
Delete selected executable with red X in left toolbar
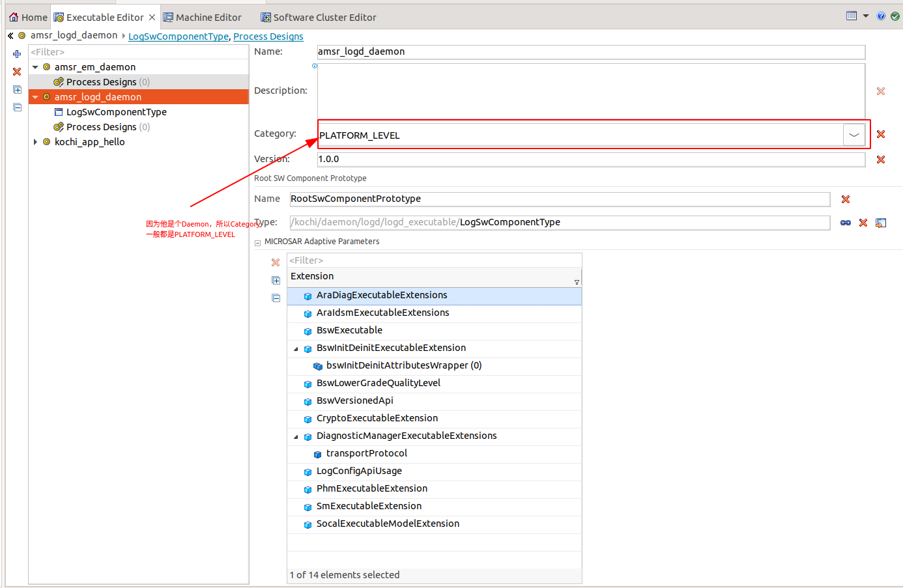tap(17, 72)
